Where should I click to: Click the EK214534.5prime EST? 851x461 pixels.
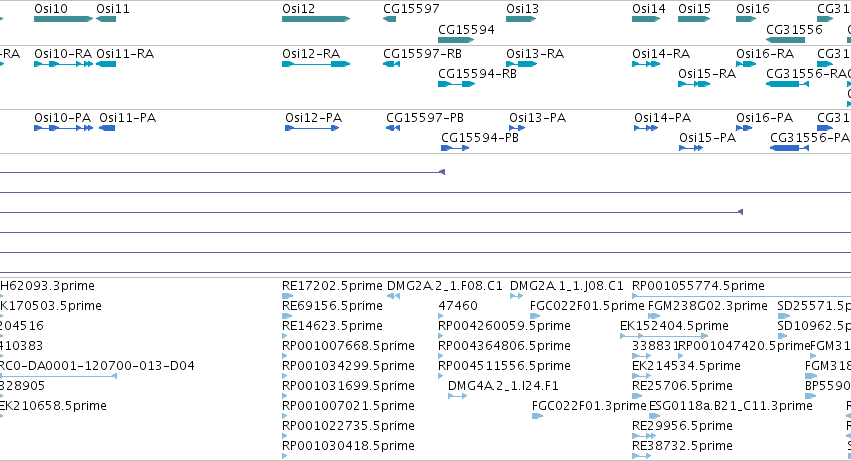tap(642, 376)
